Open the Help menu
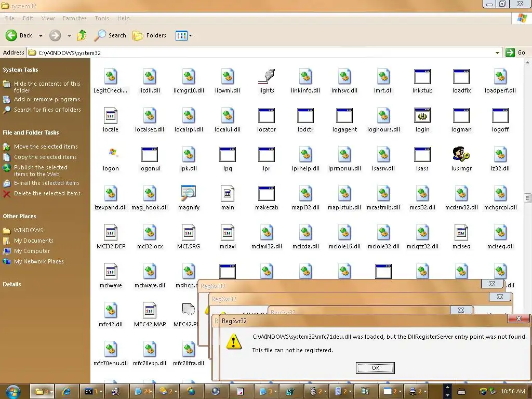532x399 pixels. pos(124,18)
